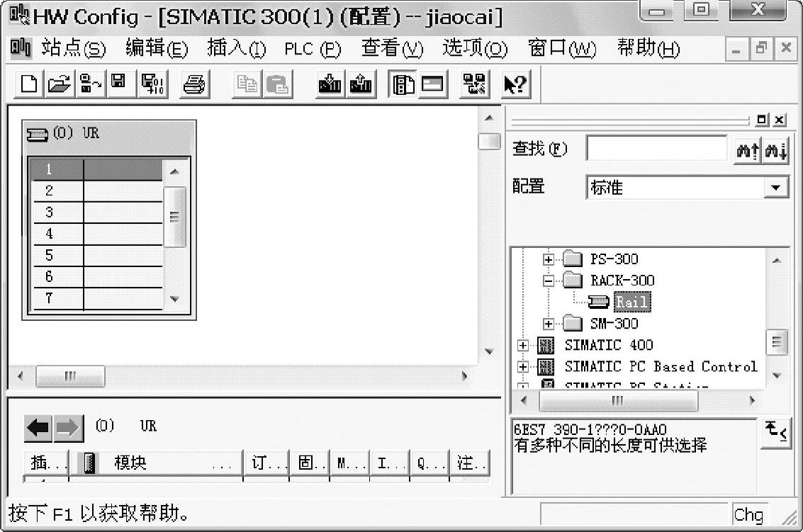This screenshot has width=803, height=532.
Task: Click the catalog tree scroll down arrow
Action: pos(776,375)
